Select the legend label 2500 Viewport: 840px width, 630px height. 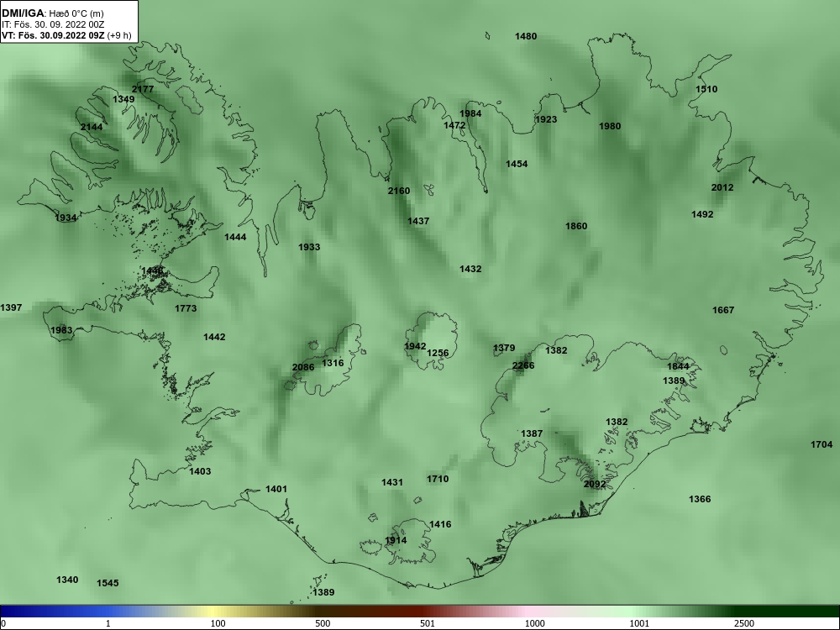744,623
